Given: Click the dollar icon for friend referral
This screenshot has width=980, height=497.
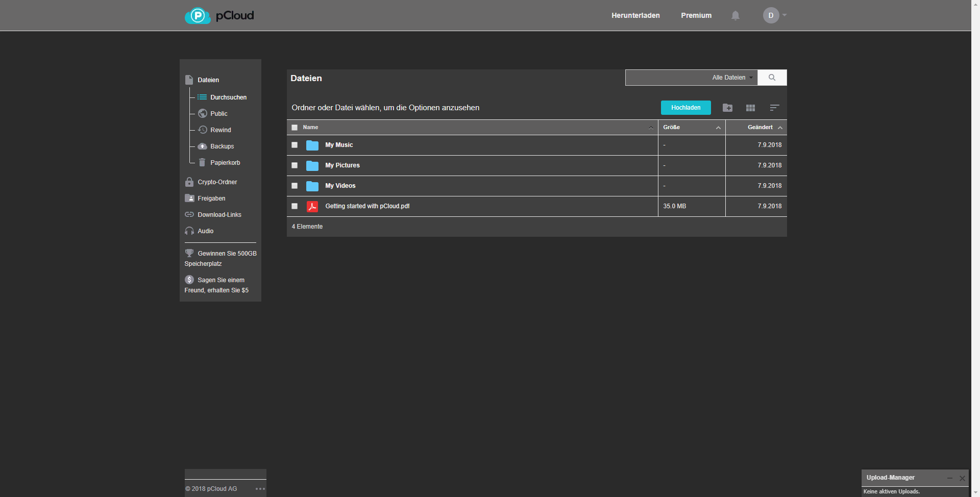Looking at the screenshot, I should click(x=189, y=280).
